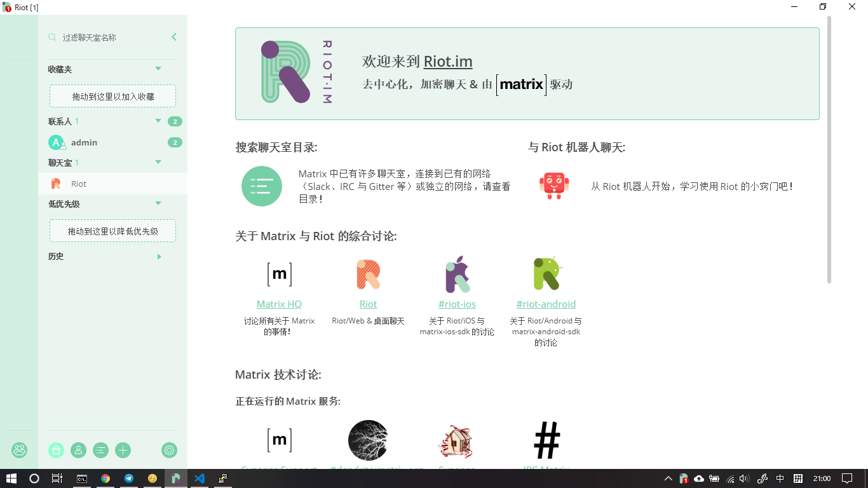
Task: Open Command Prompt from the taskbar
Action: (82, 478)
